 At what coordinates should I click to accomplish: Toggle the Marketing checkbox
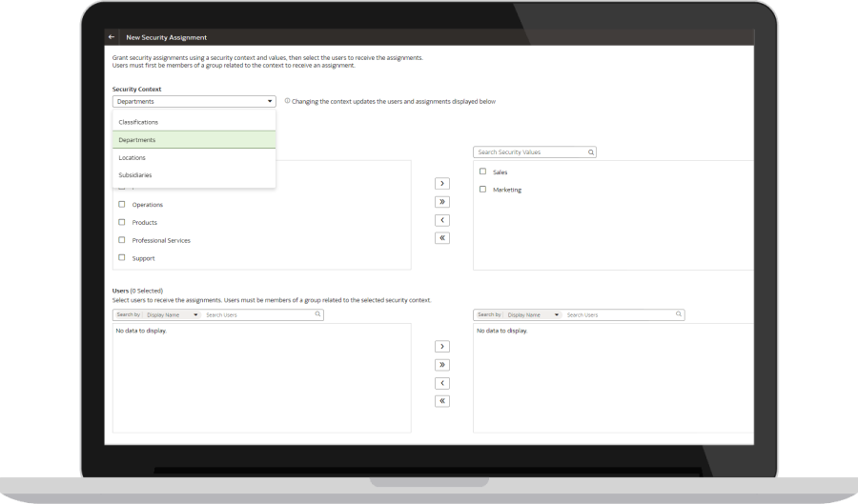483,190
